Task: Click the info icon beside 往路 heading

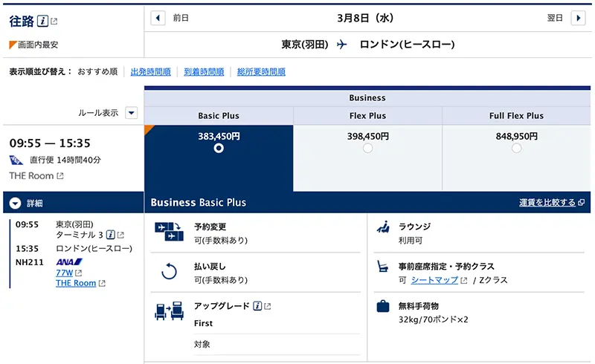Action: click(43, 20)
